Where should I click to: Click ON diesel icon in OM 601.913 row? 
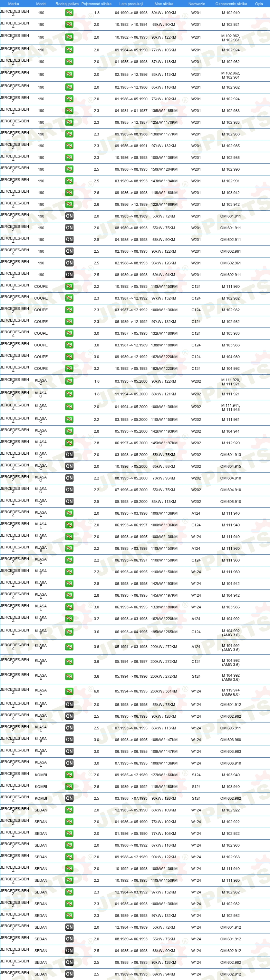point(69,455)
